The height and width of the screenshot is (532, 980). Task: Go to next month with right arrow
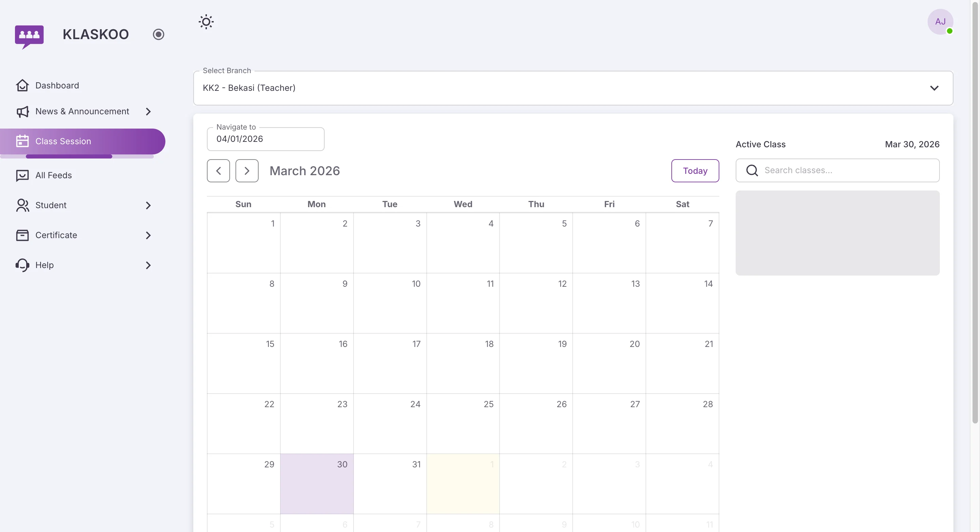pyautogui.click(x=247, y=170)
